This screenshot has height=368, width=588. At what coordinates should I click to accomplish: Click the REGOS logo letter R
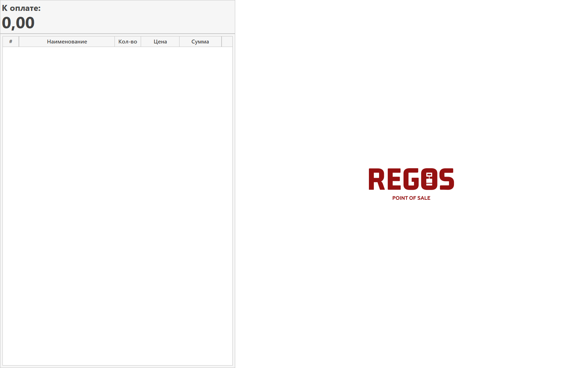click(376, 179)
